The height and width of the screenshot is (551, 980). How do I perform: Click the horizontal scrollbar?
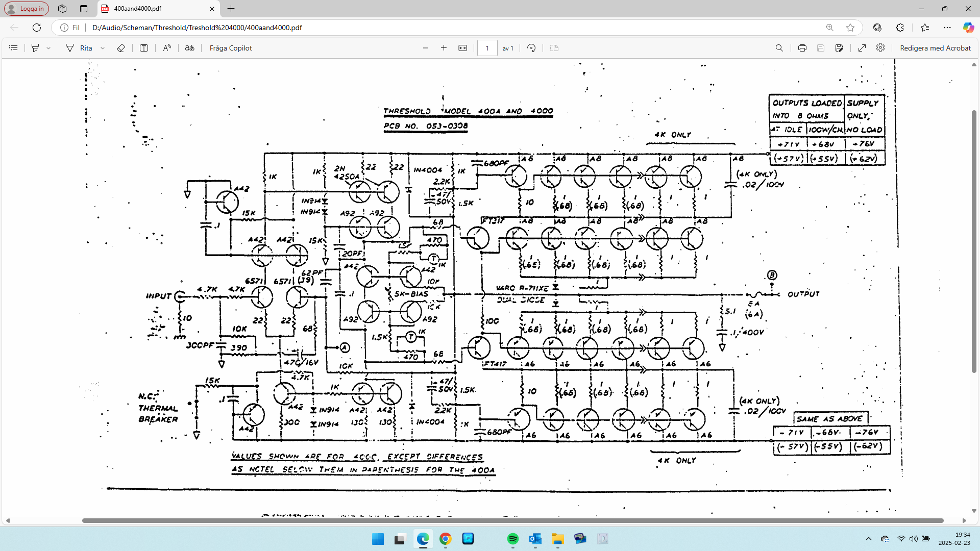click(512, 521)
